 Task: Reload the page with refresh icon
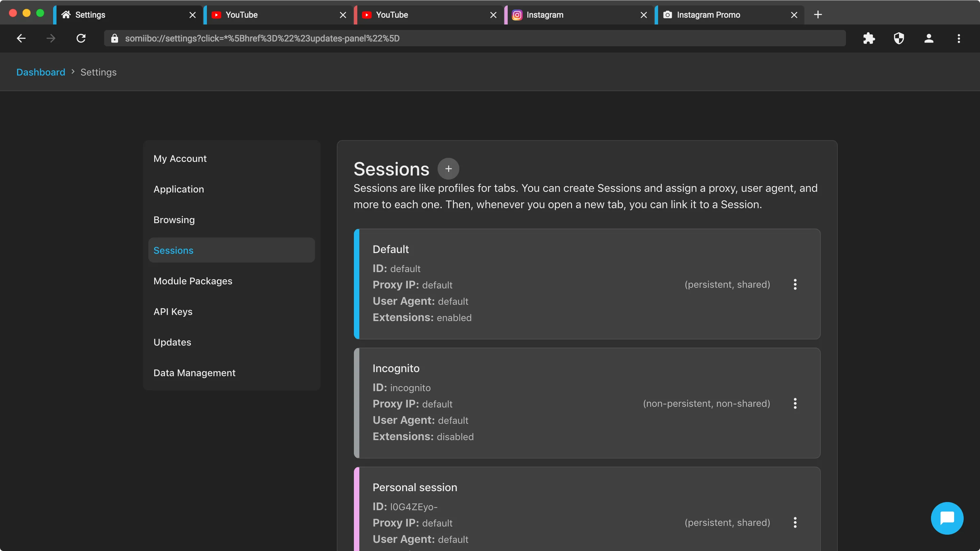tap(81, 38)
